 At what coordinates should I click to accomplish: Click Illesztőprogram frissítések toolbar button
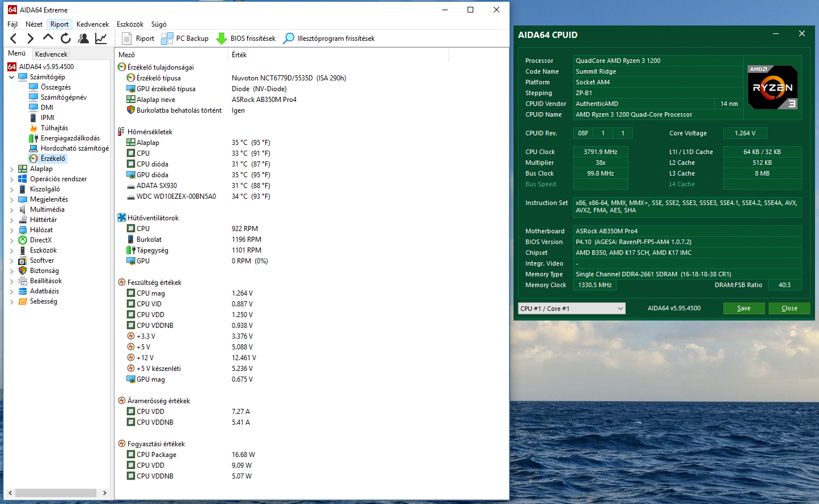329,39
